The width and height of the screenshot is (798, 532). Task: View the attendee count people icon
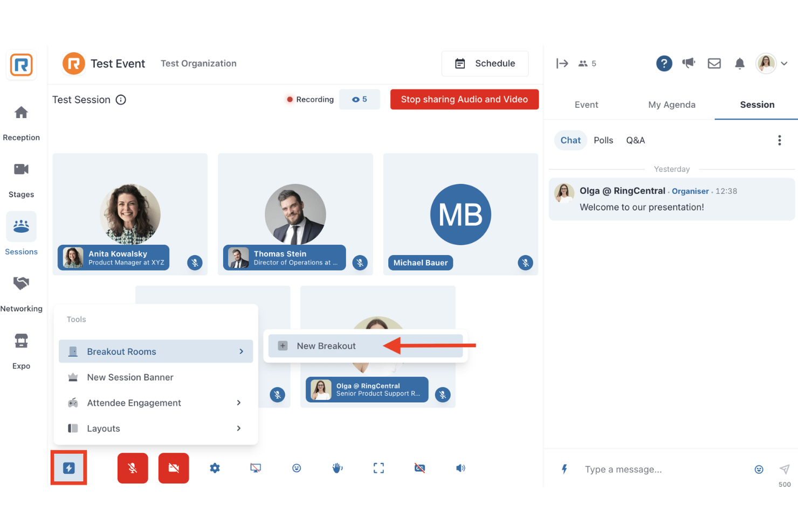coord(583,64)
